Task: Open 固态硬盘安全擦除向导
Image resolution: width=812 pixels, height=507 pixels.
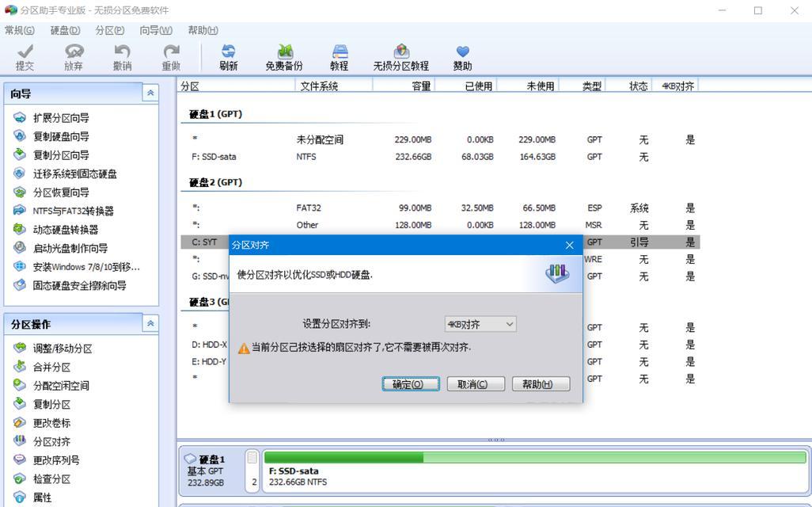Action: pyautogui.click(x=70, y=285)
